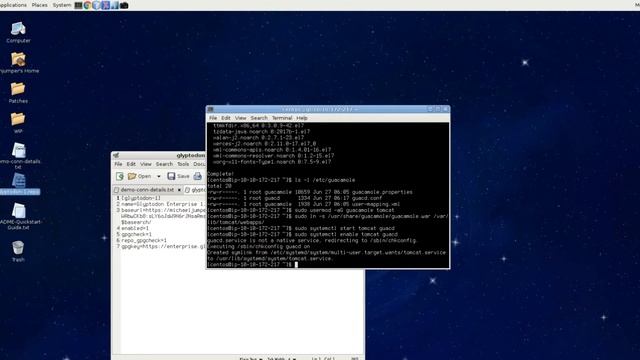The width and height of the screenshot is (640, 360).
Task: Open the Patches folder on the desktop
Action: (x=18, y=93)
